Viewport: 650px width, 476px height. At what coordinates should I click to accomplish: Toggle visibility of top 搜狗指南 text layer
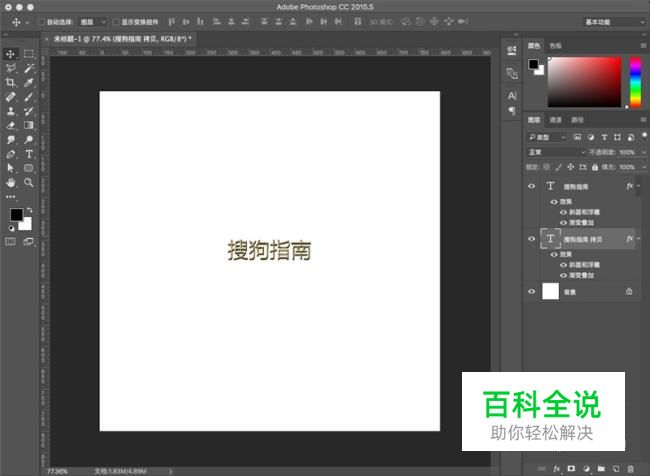coord(531,186)
